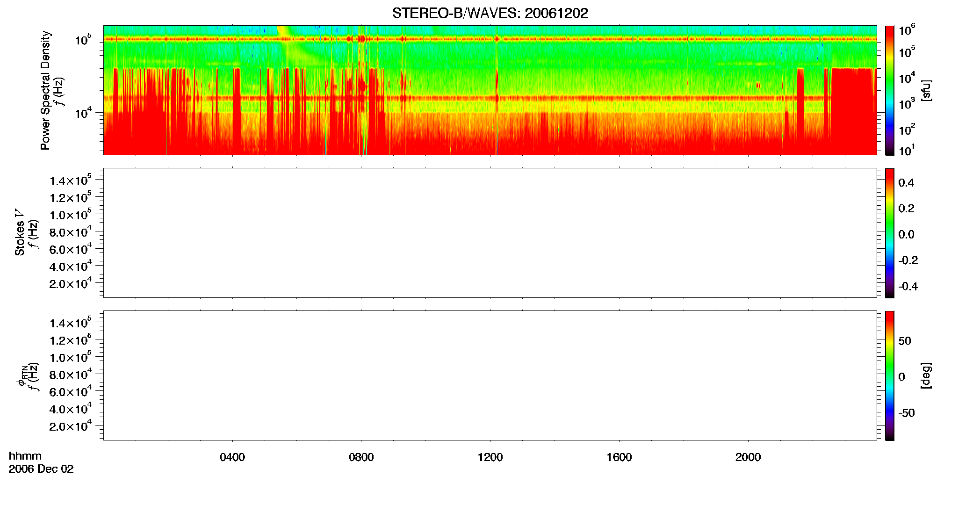Image resolution: width=980 pixels, height=505 pixels.
Task: Click the [deg] unit label
Action: (926, 375)
